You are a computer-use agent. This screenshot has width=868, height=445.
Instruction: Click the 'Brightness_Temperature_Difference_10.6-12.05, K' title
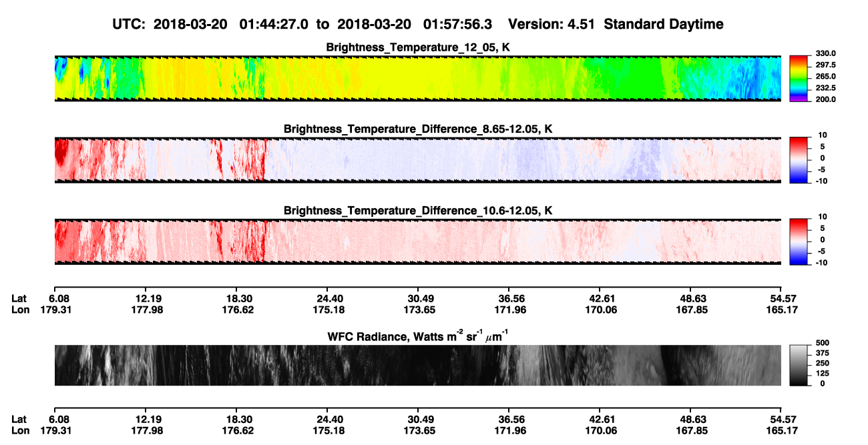(x=417, y=210)
